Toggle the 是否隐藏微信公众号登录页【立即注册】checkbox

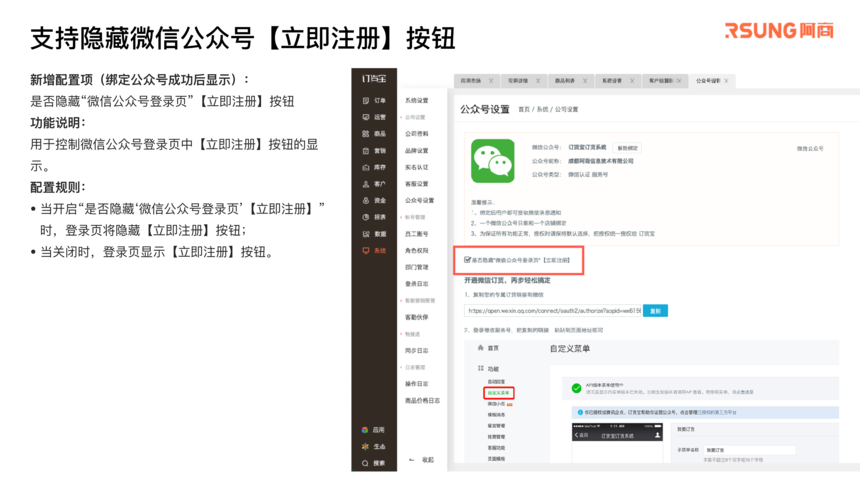click(x=468, y=260)
